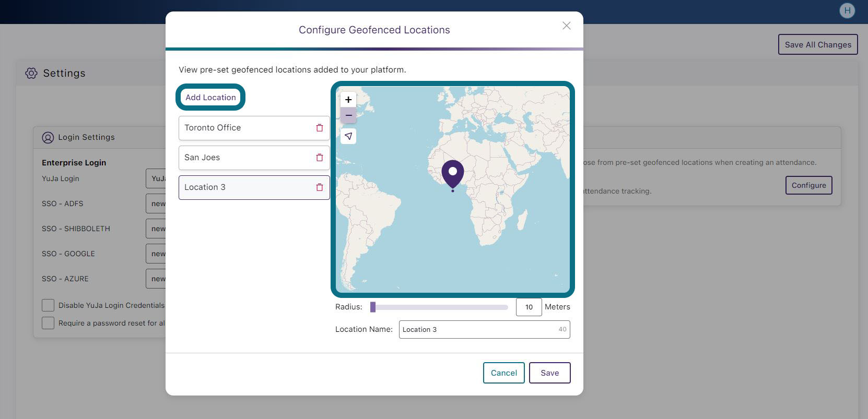Screen dimensions: 868x419
Task: Toggle Require a password reset checkbox
Action: (48, 323)
